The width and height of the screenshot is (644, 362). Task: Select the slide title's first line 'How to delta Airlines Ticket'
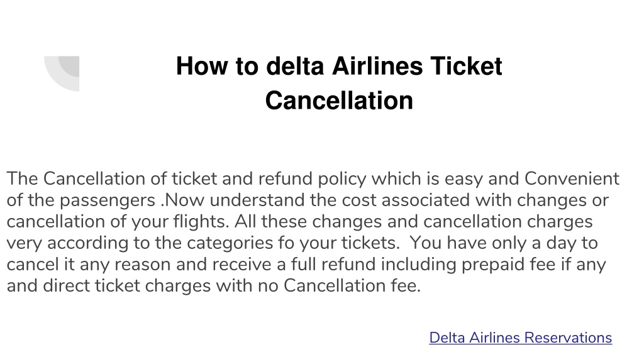point(339,66)
